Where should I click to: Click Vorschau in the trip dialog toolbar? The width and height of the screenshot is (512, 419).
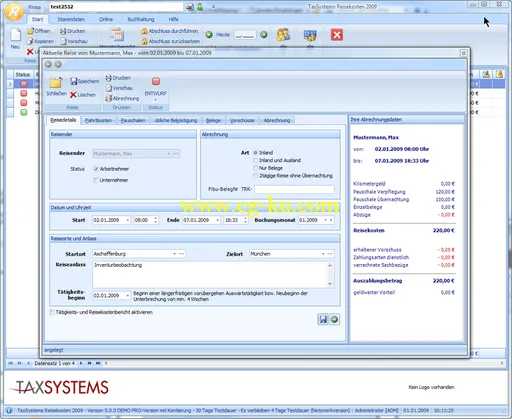pyautogui.click(x=119, y=88)
